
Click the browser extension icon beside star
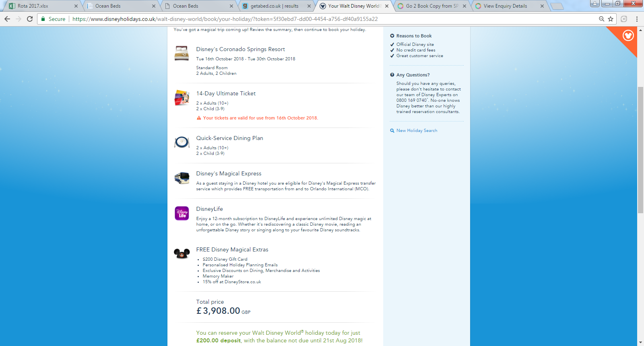click(x=624, y=19)
